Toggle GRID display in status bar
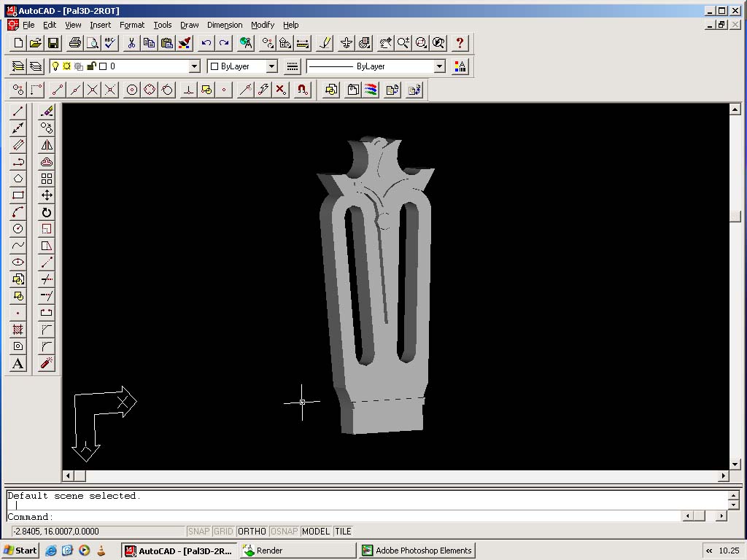 (x=223, y=532)
